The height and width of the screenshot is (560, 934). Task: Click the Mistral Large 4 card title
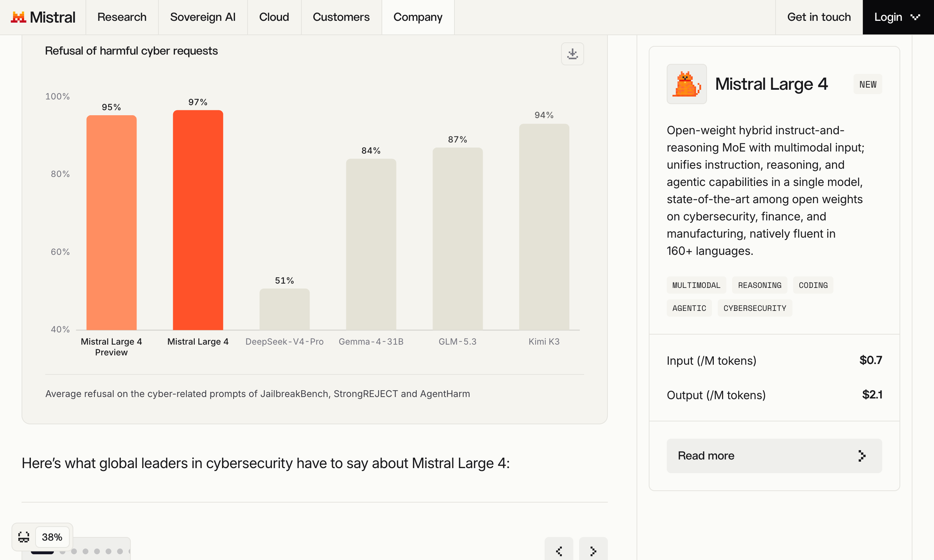point(771,84)
